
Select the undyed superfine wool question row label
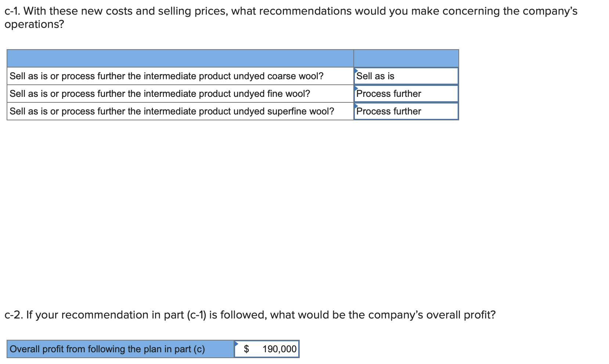click(x=172, y=111)
